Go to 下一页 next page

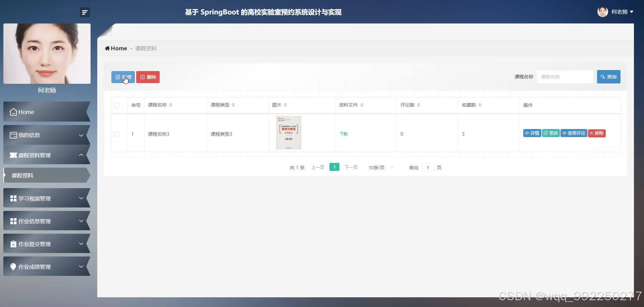click(351, 167)
